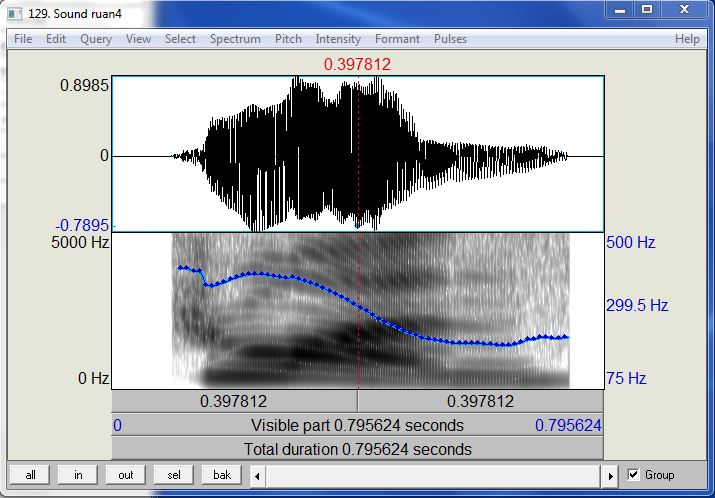Click the blue 0.795624 end time label
This screenshot has width=715, height=498.
tap(568, 425)
